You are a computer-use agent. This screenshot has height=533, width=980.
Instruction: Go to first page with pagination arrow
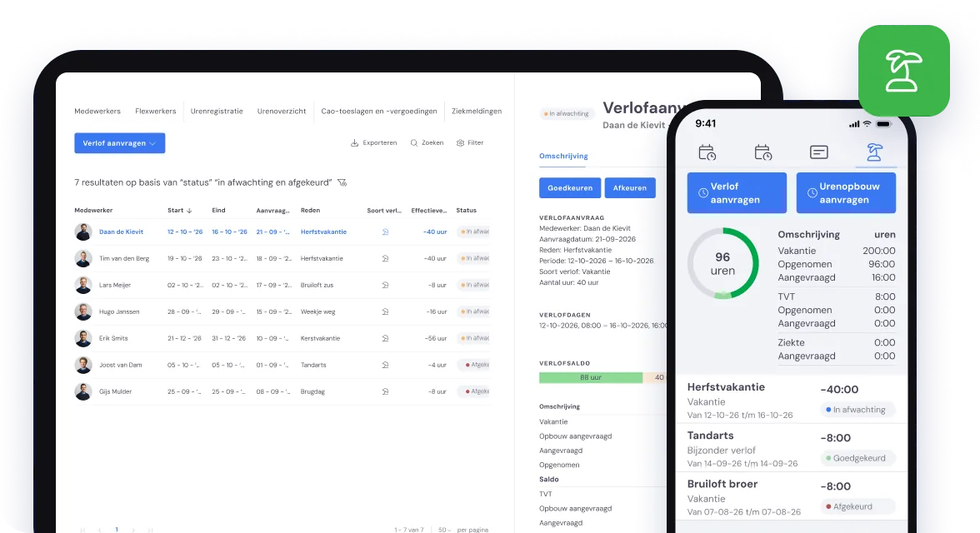tap(82, 530)
